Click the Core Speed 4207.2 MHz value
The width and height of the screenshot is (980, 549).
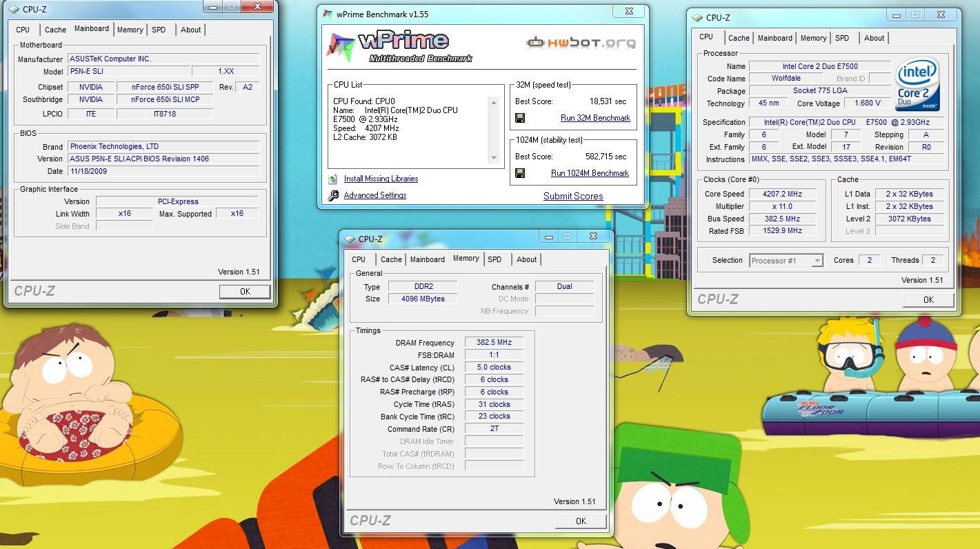[x=783, y=194]
